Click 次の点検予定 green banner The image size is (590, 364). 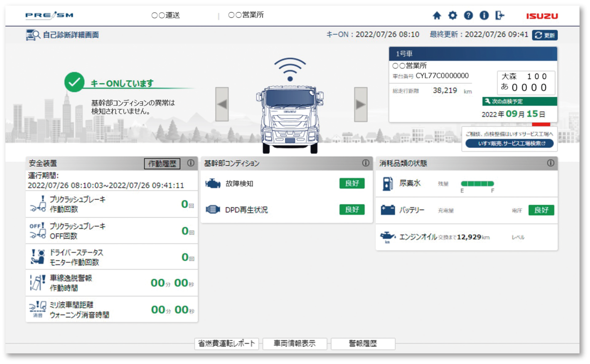pyautogui.click(x=519, y=101)
